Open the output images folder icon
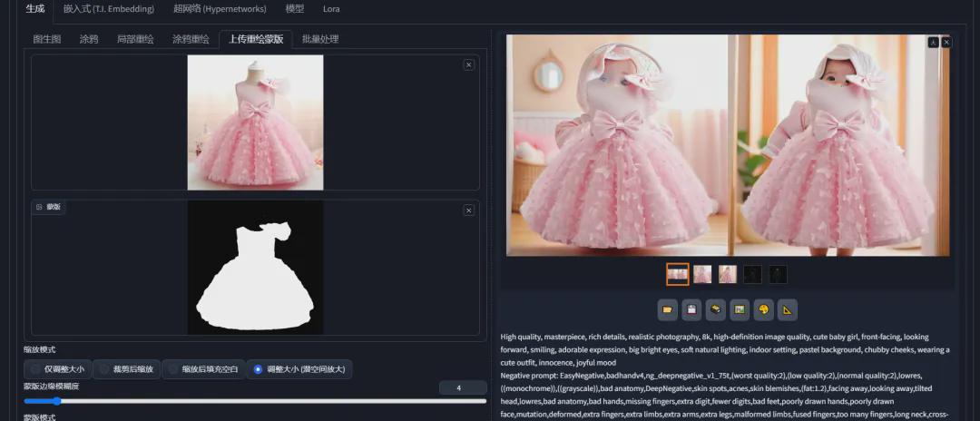Image resolution: width=980 pixels, height=421 pixels. click(x=667, y=309)
